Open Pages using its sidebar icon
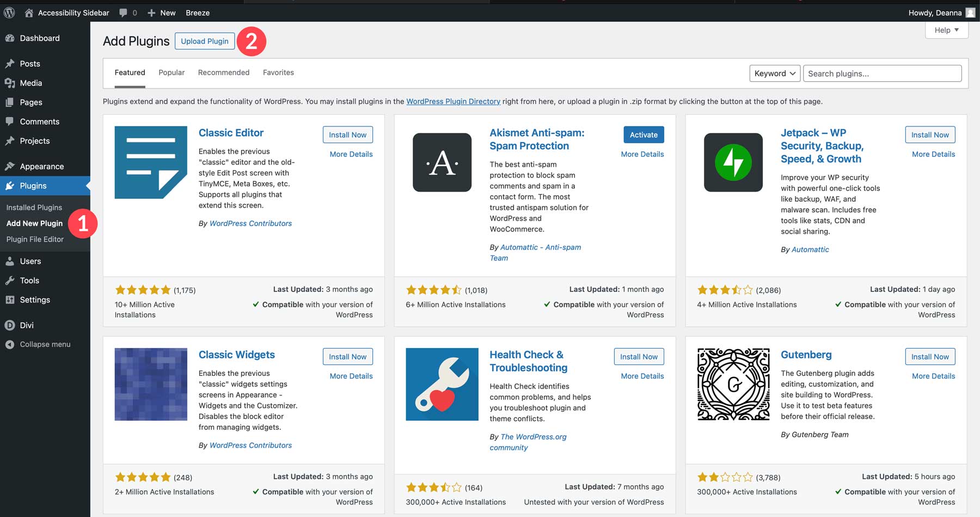The width and height of the screenshot is (980, 517). coord(11,102)
